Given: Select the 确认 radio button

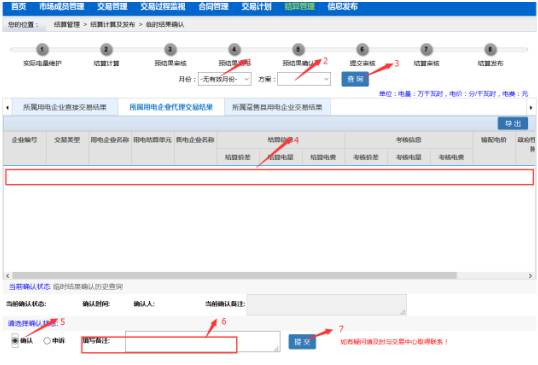Looking at the screenshot, I should tap(15, 341).
